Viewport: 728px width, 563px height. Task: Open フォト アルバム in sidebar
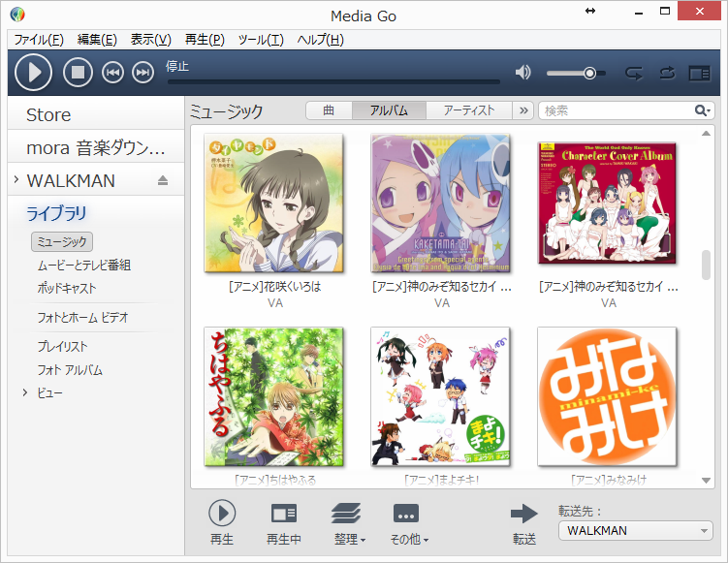(70, 370)
